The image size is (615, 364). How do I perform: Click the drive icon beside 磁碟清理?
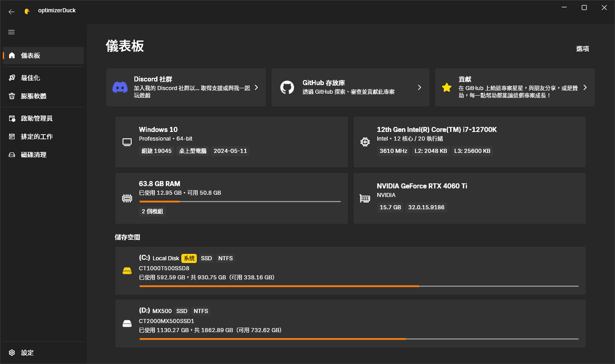[12, 155]
